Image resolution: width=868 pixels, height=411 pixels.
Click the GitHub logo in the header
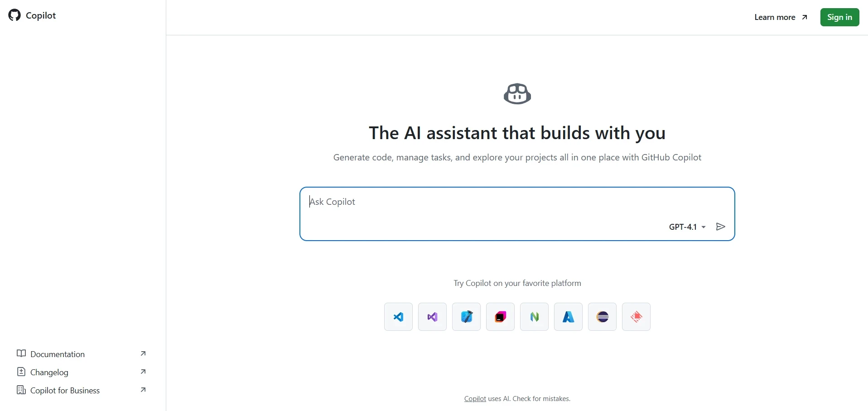(13, 15)
